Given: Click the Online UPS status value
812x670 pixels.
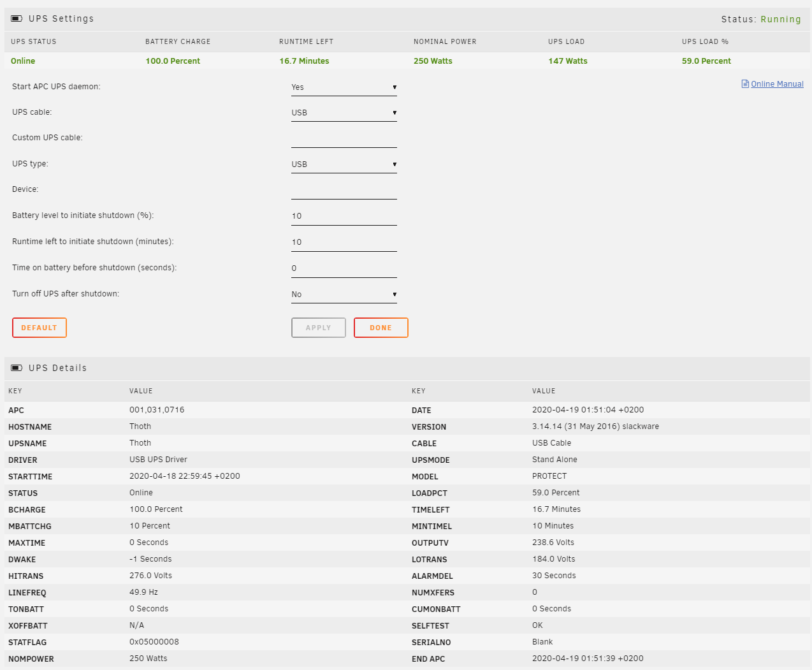Looking at the screenshot, I should pos(23,61).
